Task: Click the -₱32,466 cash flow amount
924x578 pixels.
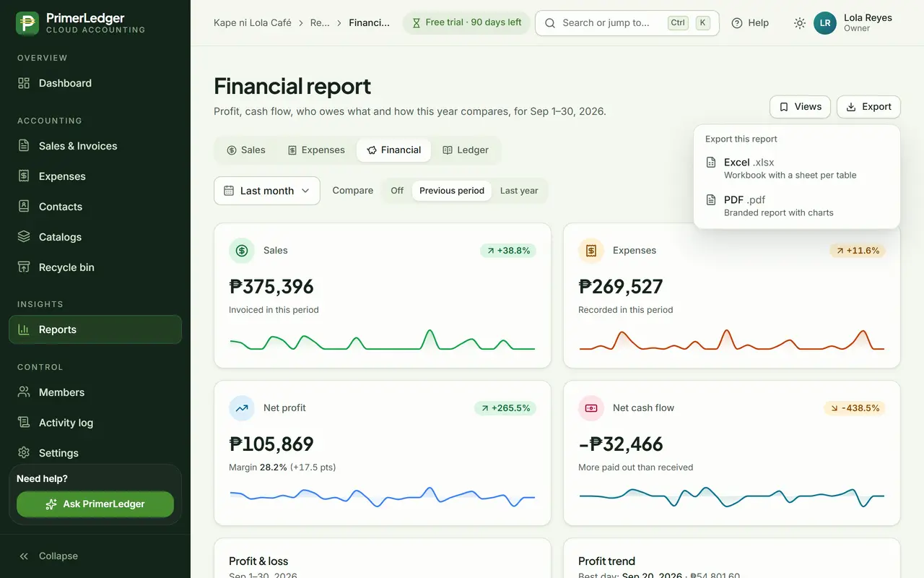Action: coord(621,444)
